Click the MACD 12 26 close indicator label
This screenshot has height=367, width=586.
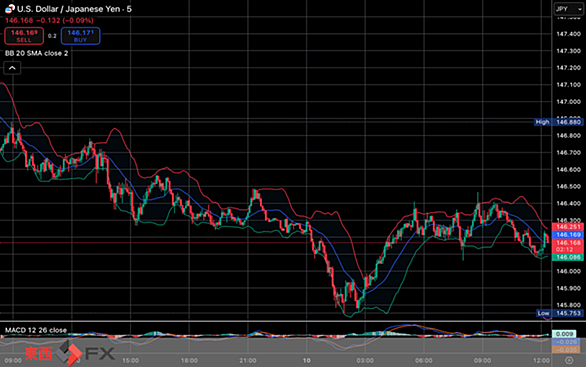click(36, 330)
